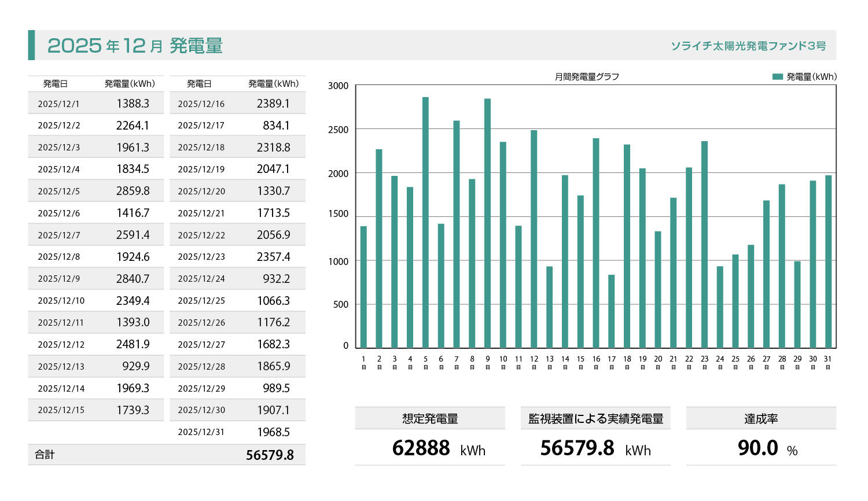Viewport: 868px width, 501px height.
Task: Click the 2859.8 value for 2025/12/5
Action: tap(133, 191)
